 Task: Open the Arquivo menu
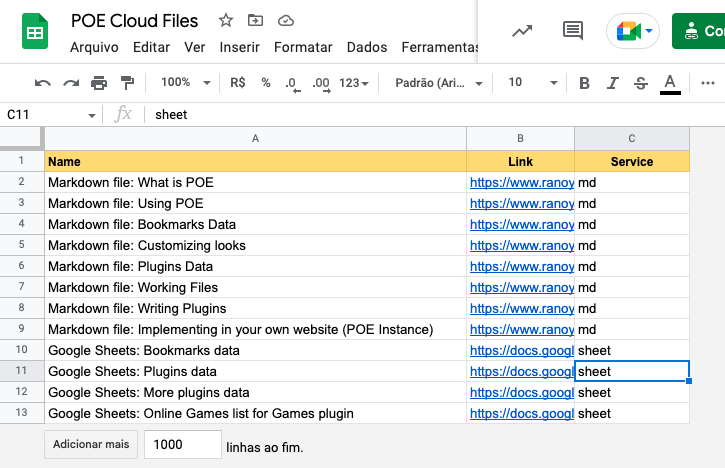[94, 47]
